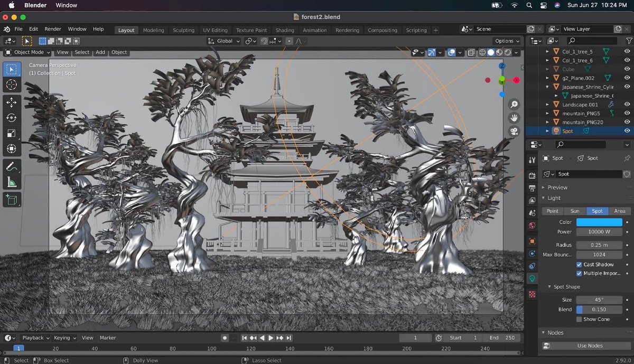Set light type to Area
Screen dimensions: 634x364
(x=619, y=211)
